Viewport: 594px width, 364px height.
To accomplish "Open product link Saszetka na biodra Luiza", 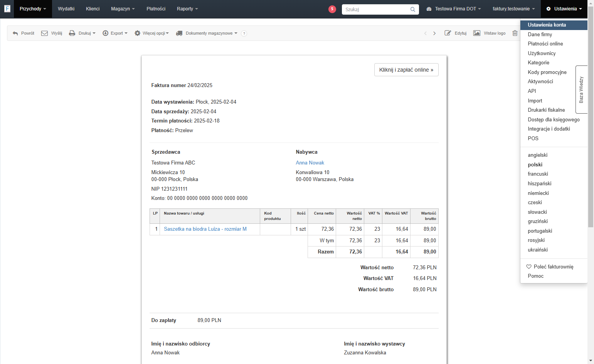I will coord(205,229).
